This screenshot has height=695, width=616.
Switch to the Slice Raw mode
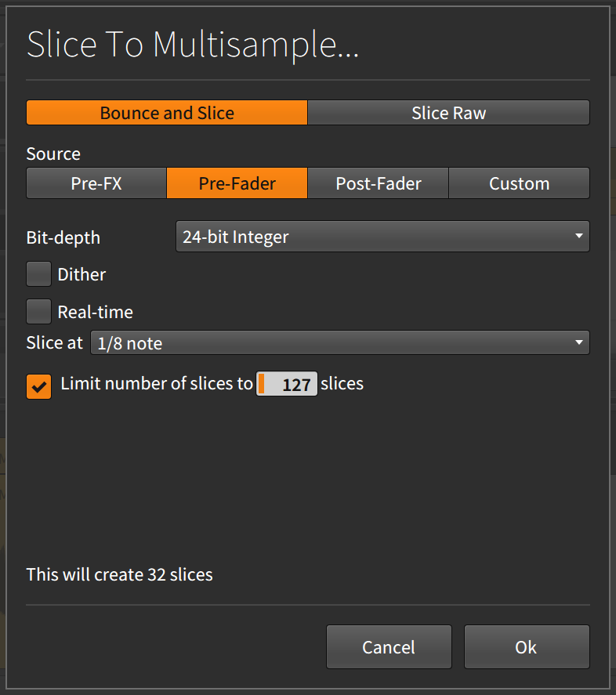pos(448,113)
